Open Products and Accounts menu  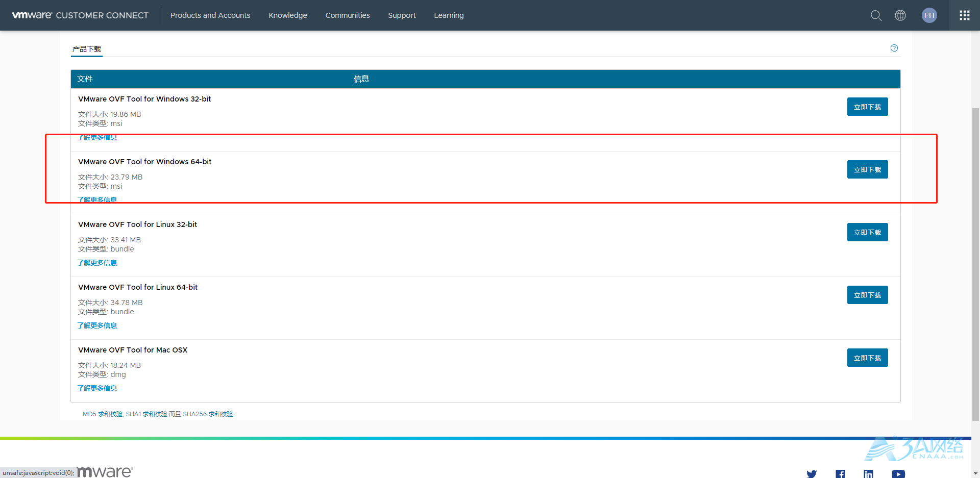[x=210, y=15]
